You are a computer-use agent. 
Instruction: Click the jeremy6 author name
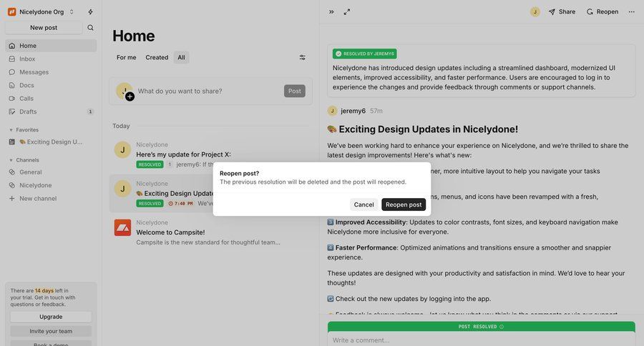353,111
